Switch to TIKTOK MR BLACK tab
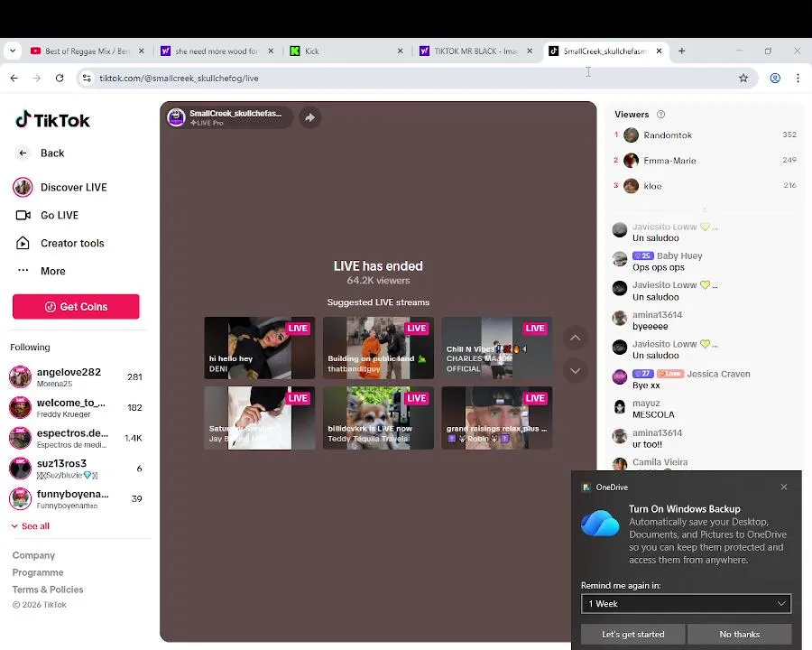 click(x=475, y=51)
